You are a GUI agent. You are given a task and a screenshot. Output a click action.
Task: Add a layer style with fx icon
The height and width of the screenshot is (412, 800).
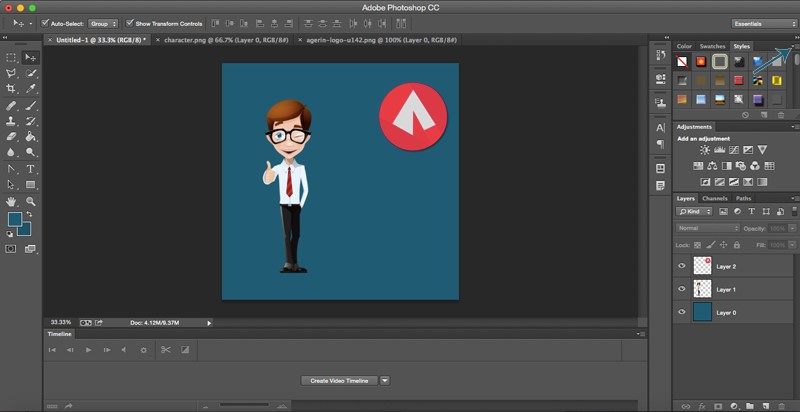point(702,406)
